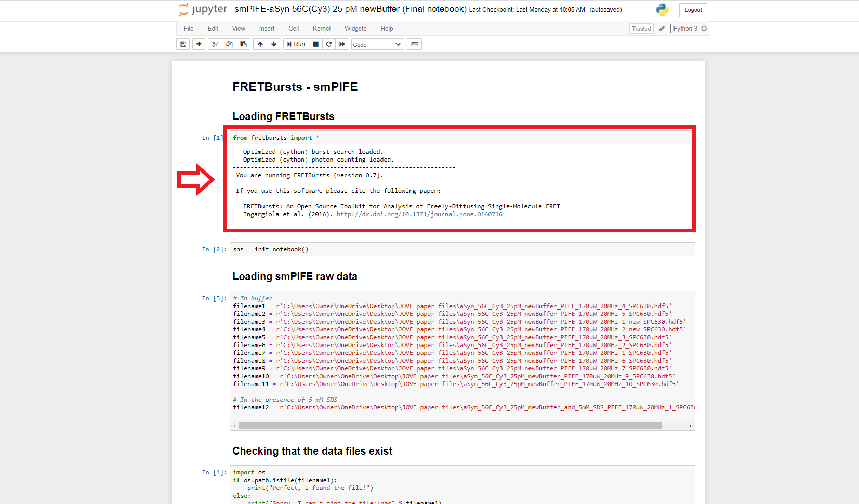The width and height of the screenshot is (859, 504).
Task: Click the Python 3 kernel name
Action: point(685,29)
